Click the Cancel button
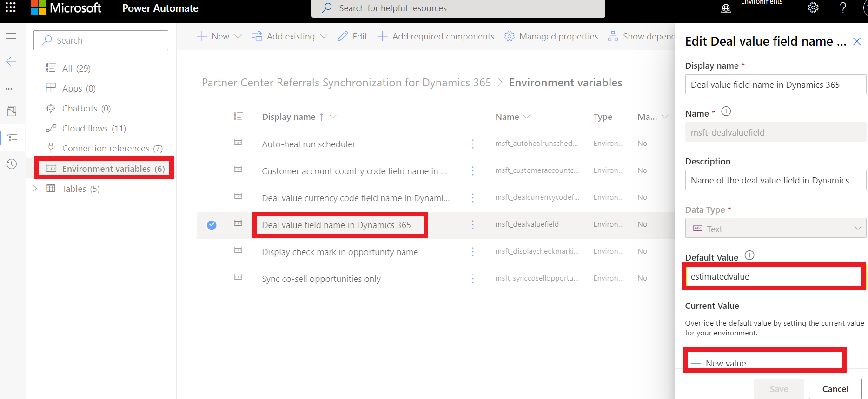Image resolution: width=868 pixels, height=399 pixels. (x=835, y=389)
